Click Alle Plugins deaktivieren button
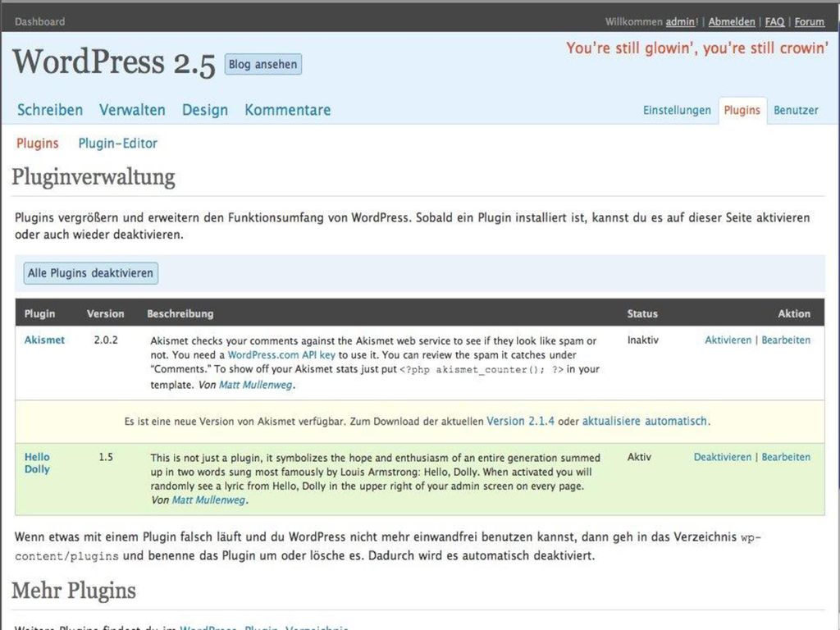This screenshot has width=840, height=630. (x=90, y=273)
